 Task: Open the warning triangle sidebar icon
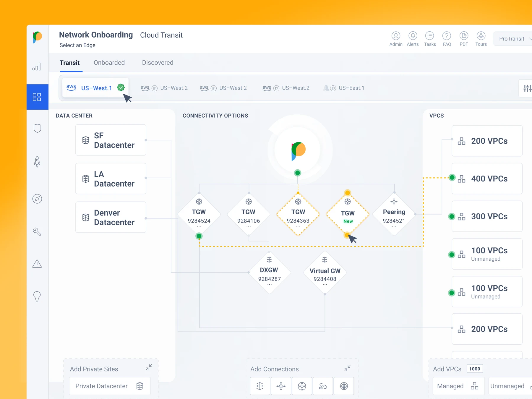37,264
